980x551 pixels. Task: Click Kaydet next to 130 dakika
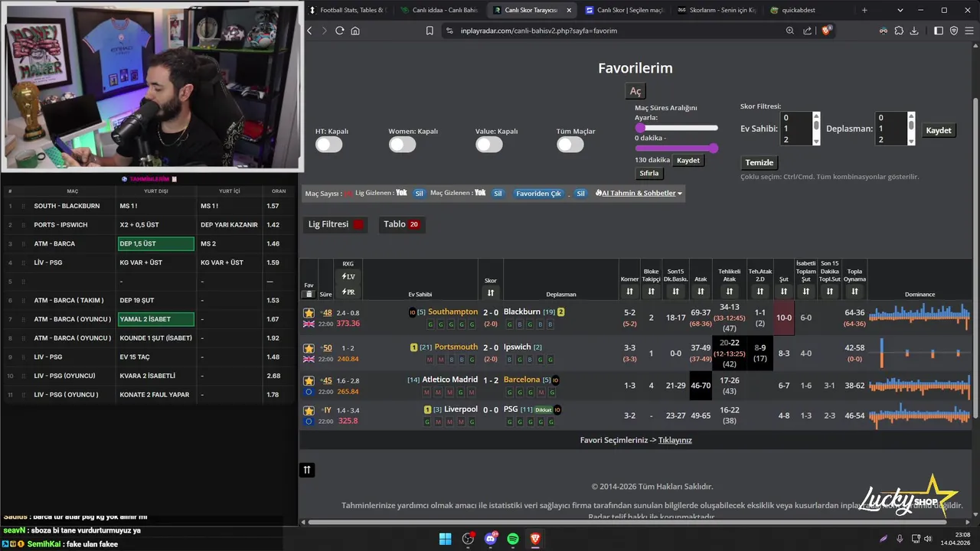(x=688, y=160)
